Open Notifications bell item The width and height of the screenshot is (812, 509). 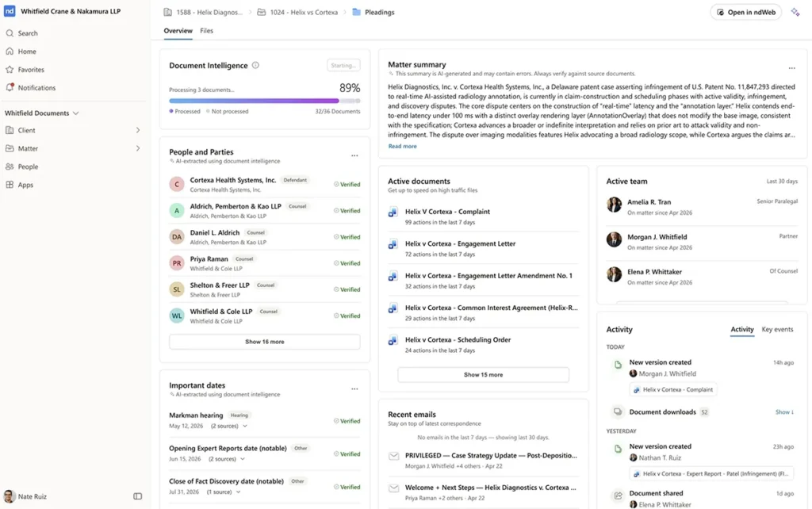coord(30,87)
